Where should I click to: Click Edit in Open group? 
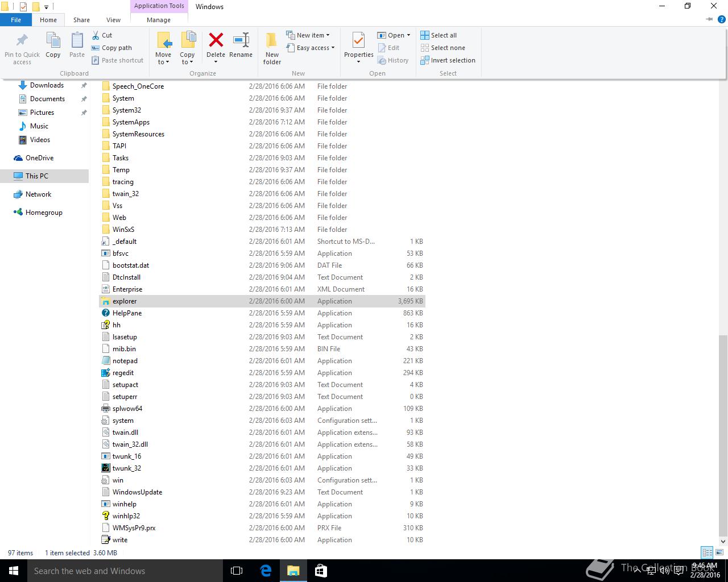(388, 48)
